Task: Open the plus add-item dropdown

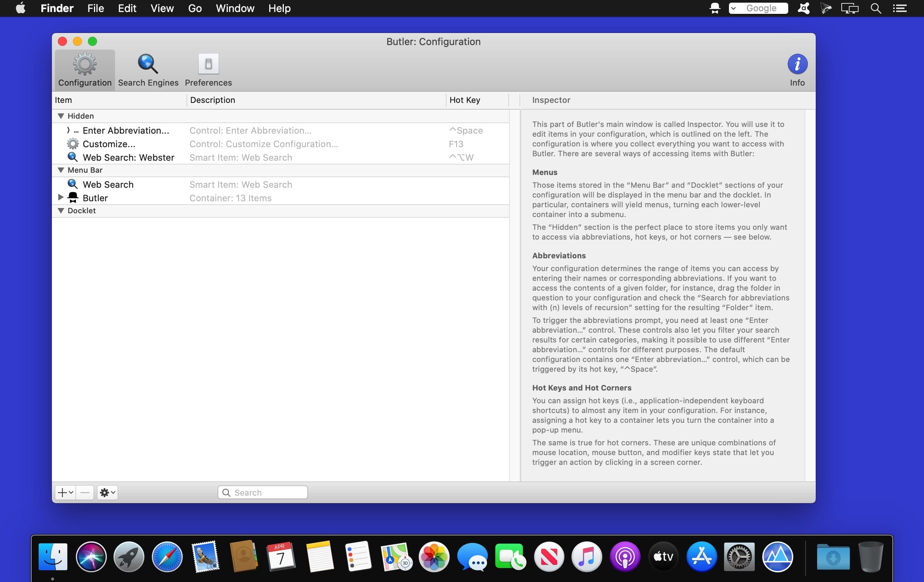Action: click(x=65, y=492)
